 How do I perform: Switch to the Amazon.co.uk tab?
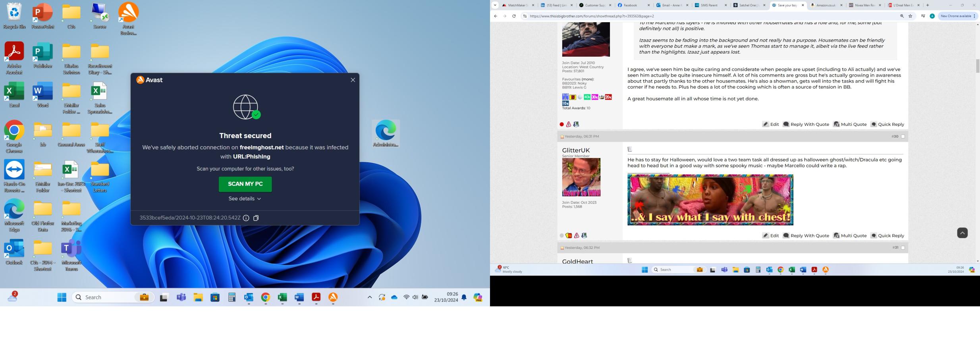[826, 5]
